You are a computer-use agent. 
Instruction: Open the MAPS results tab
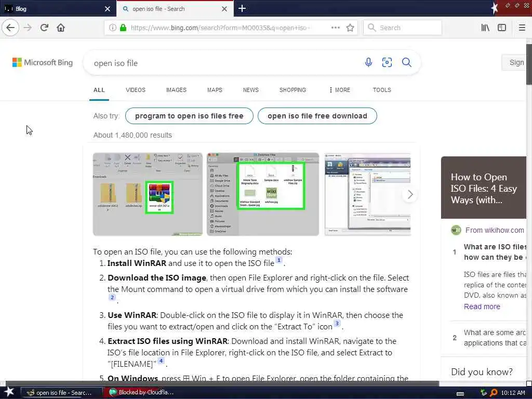pos(215,90)
